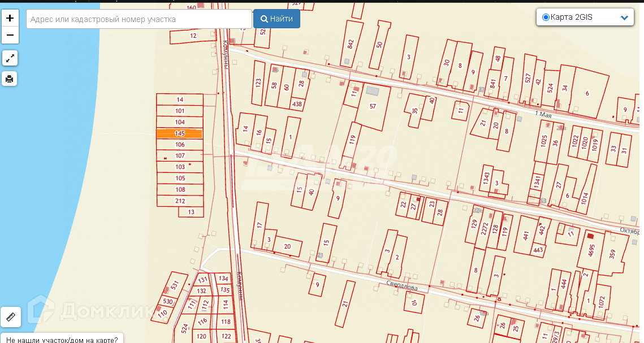
Task: Focus the address or cadastral number field
Action: (x=139, y=19)
